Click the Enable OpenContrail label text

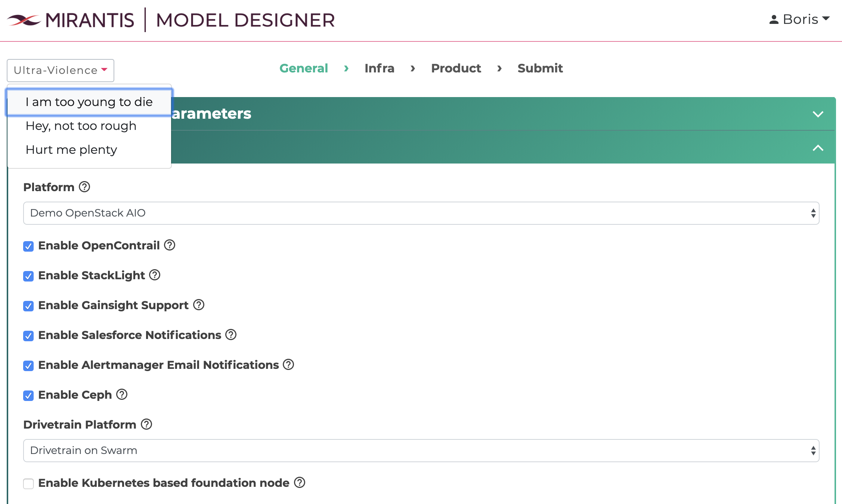99,245
